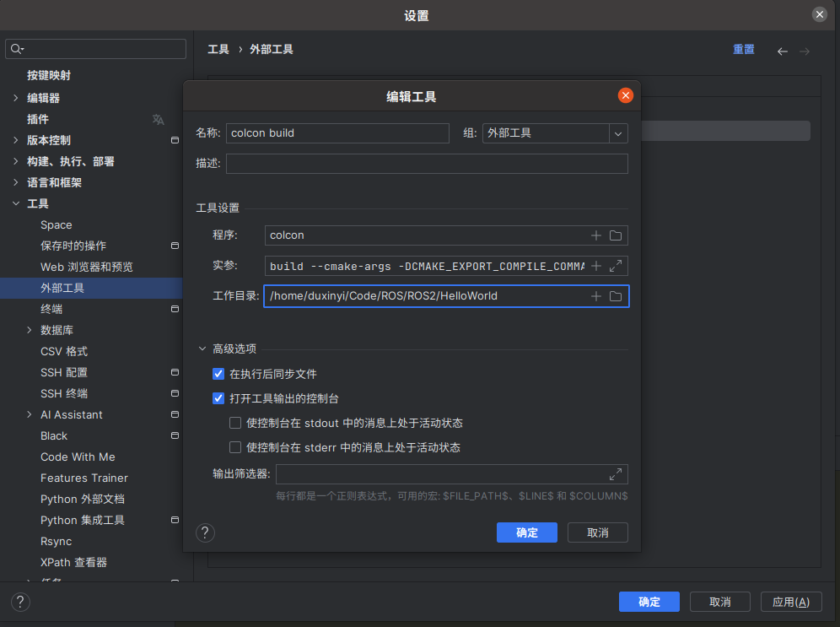This screenshot has width=840, height=627.
Task: Click project-level icon next to Python 集成工具
Action: click(x=175, y=520)
